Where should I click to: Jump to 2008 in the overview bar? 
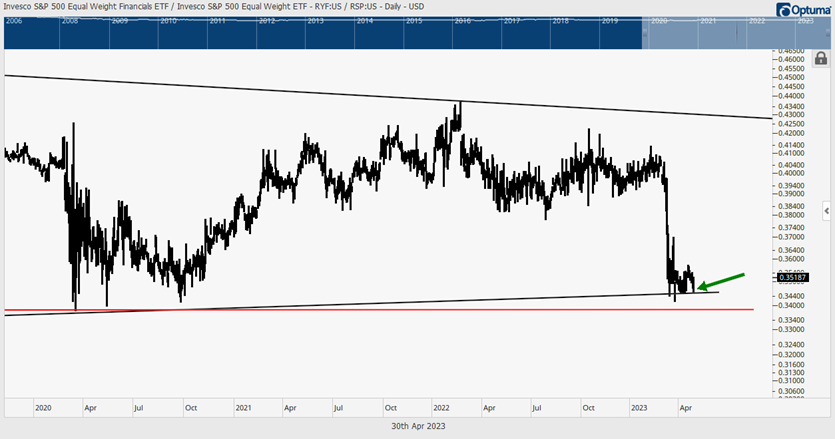70,21
